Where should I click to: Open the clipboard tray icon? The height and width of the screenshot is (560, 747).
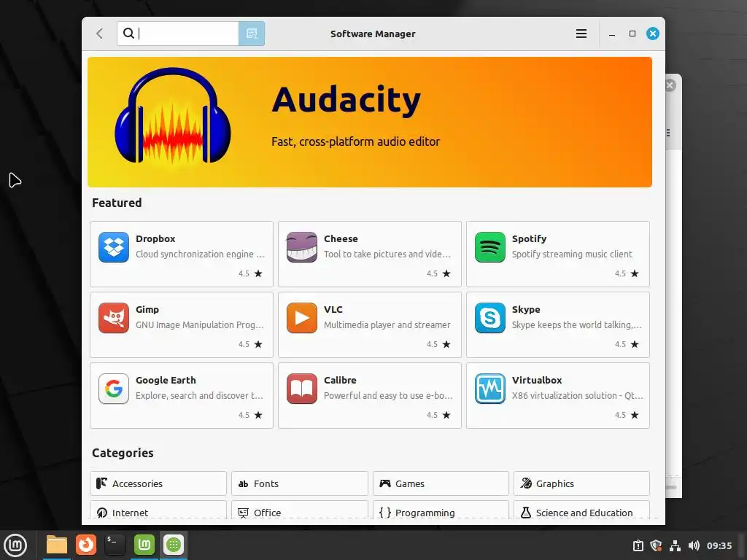point(638,545)
